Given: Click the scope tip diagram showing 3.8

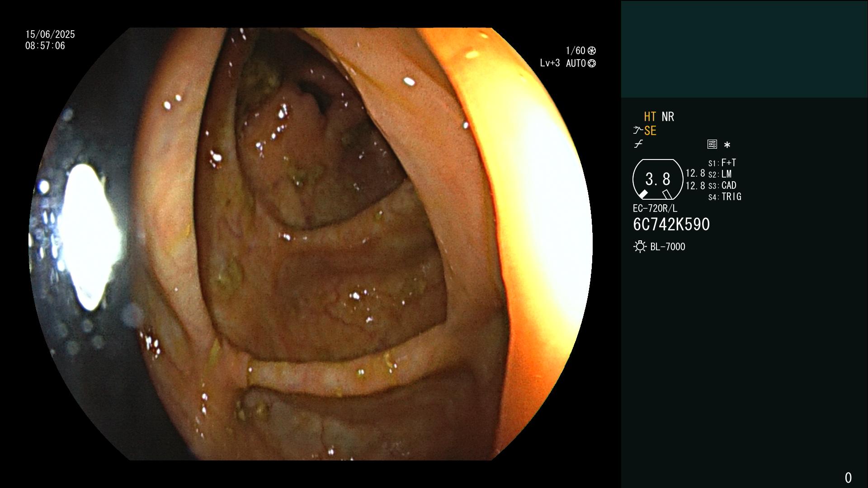Looking at the screenshot, I should coord(658,179).
